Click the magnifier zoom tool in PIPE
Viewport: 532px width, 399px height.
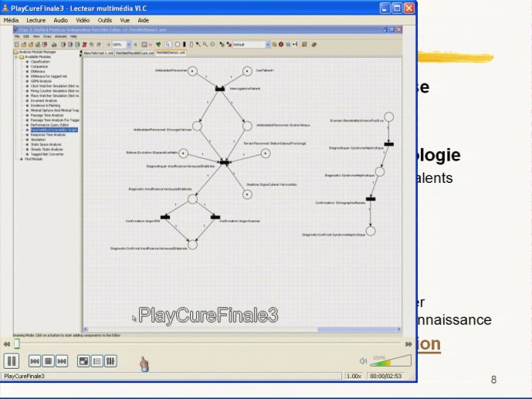click(x=205, y=45)
